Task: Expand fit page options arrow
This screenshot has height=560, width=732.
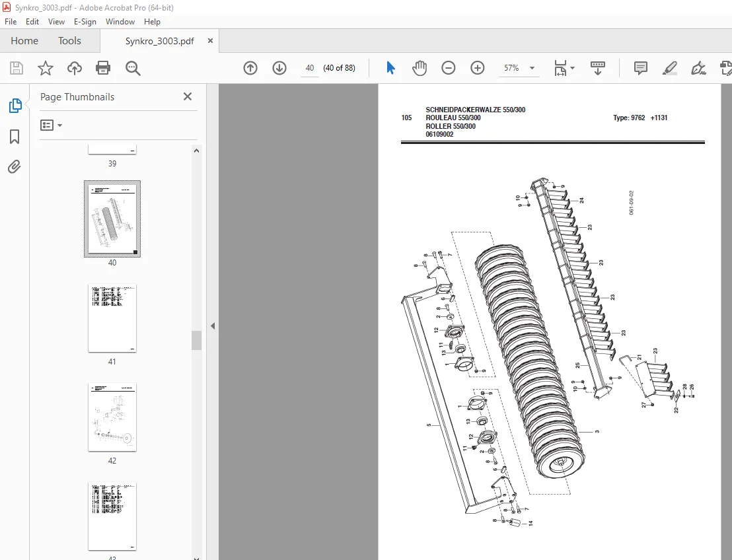Action: click(572, 68)
